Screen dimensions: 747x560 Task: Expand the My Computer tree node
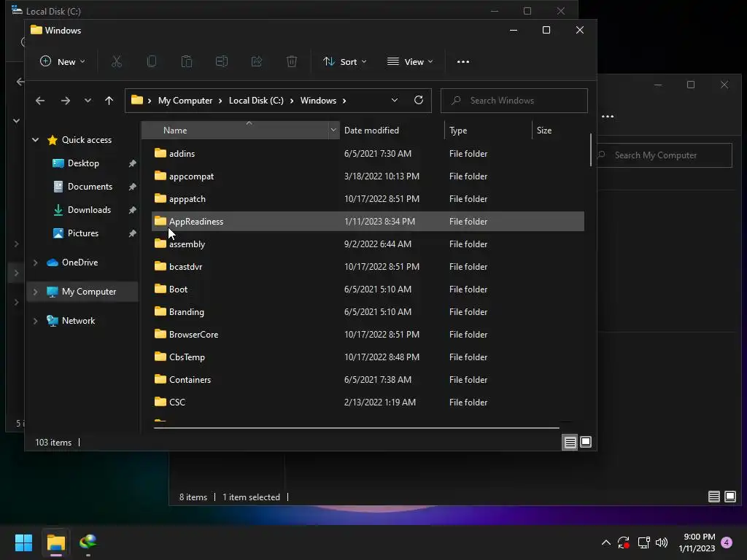(x=35, y=292)
